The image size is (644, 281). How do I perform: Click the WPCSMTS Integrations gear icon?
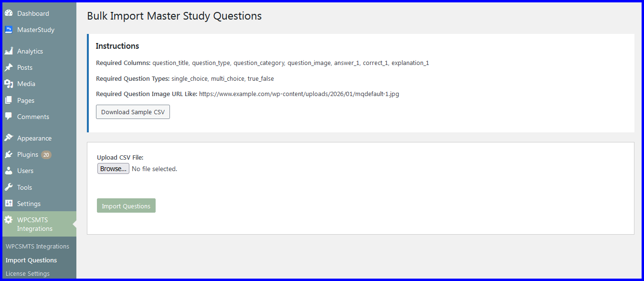pyautogui.click(x=9, y=220)
